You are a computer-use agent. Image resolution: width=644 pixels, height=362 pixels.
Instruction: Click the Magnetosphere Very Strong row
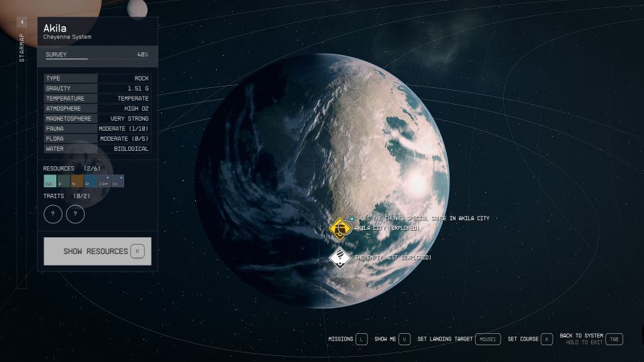97,119
